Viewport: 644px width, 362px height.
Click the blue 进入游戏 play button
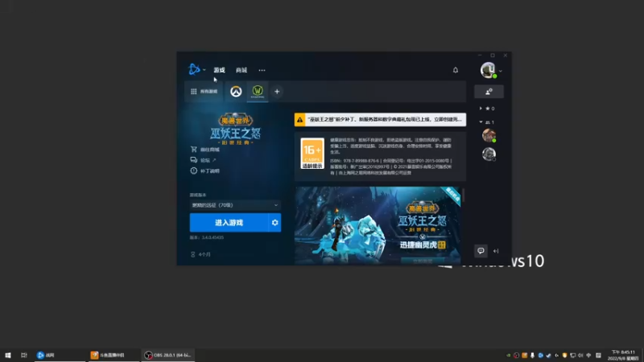point(229,223)
